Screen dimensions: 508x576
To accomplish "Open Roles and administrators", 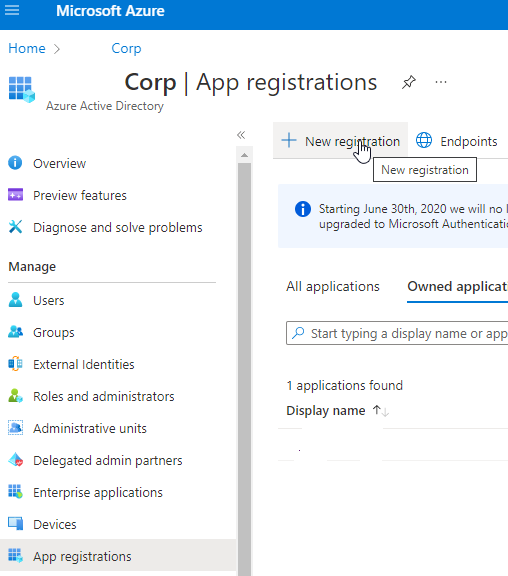I will click(x=104, y=397).
